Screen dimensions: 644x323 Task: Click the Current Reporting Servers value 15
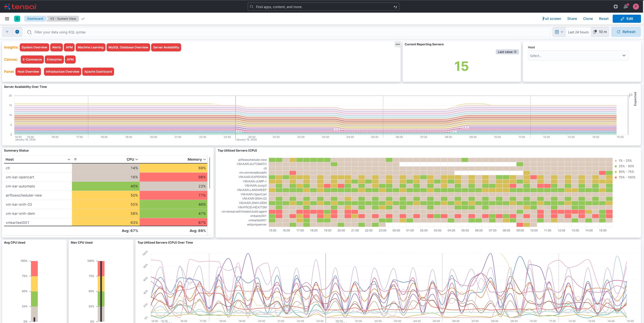tap(461, 66)
